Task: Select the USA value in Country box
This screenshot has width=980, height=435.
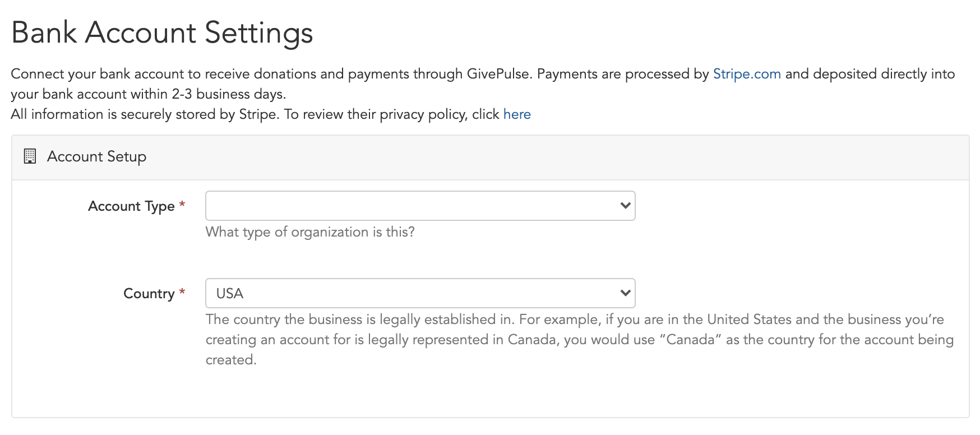Action: coord(230,294)
